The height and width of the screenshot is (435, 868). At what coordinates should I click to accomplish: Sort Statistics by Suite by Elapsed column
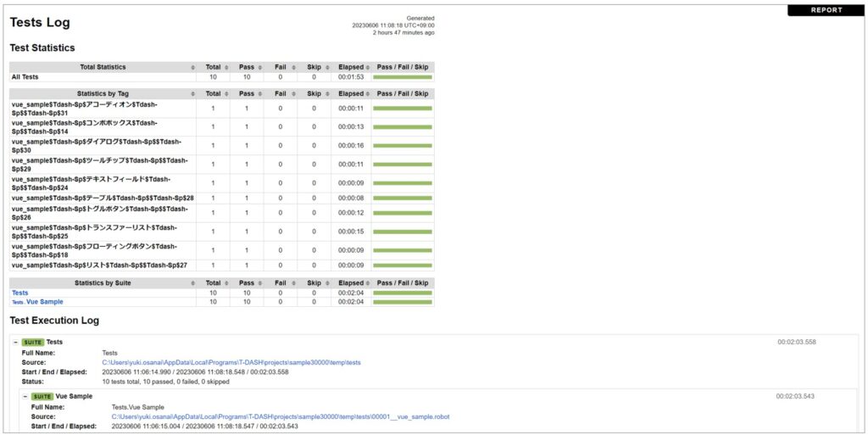(x=351, y=283)
